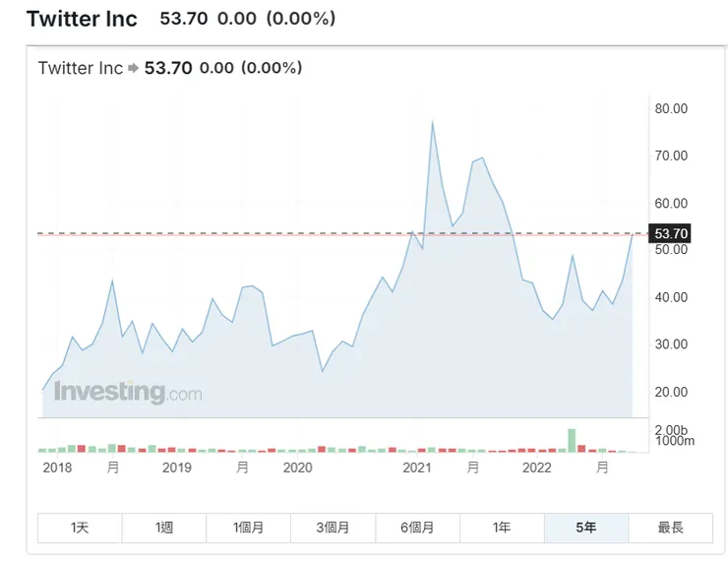Click the 2021 label on the time axis
The image size is (728, 561).
(417, 467)
